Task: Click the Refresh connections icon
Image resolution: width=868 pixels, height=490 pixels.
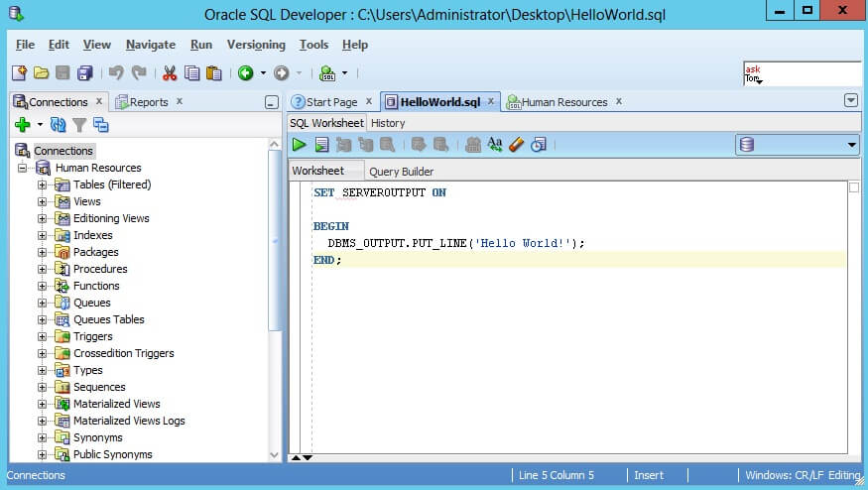Action: click(x=58, y=125)
